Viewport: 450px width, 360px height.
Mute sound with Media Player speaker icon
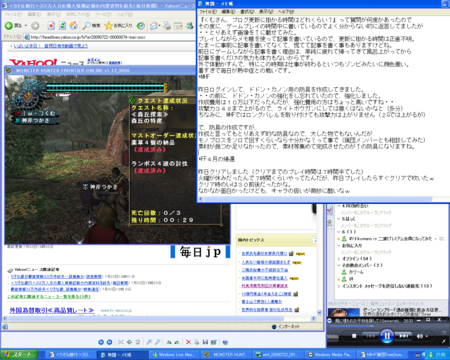pyautogui.click(x=419, y=336)
